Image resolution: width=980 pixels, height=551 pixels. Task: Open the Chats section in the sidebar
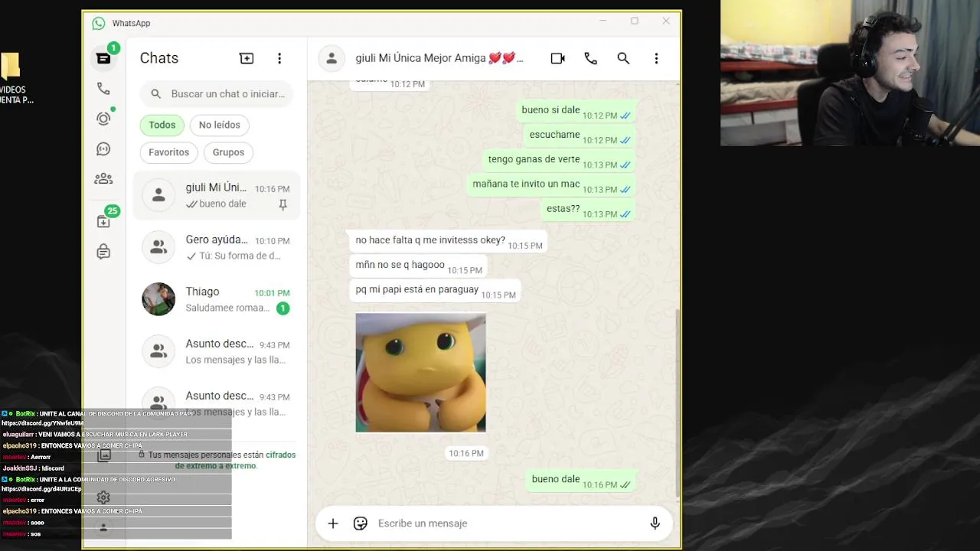pyautogui.click(x=103, y=58)
